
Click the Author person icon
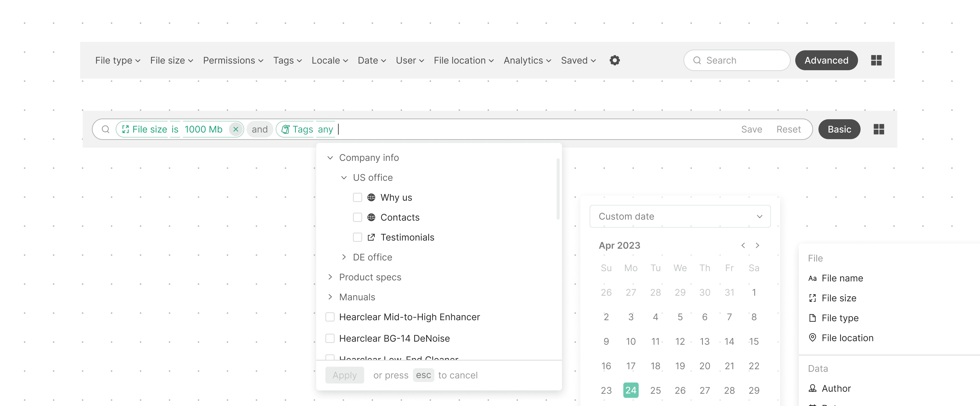click(812, 388)
